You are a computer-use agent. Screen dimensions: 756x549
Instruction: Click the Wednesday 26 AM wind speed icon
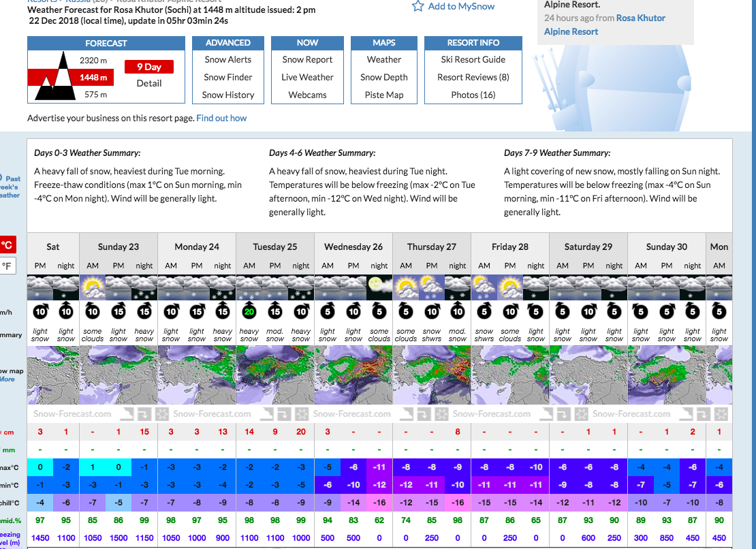(328, 311)
